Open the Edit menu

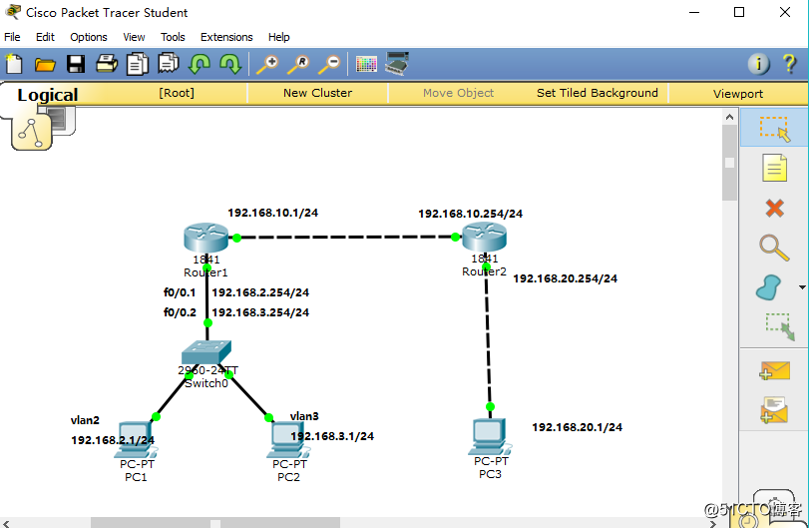point(45,37)
